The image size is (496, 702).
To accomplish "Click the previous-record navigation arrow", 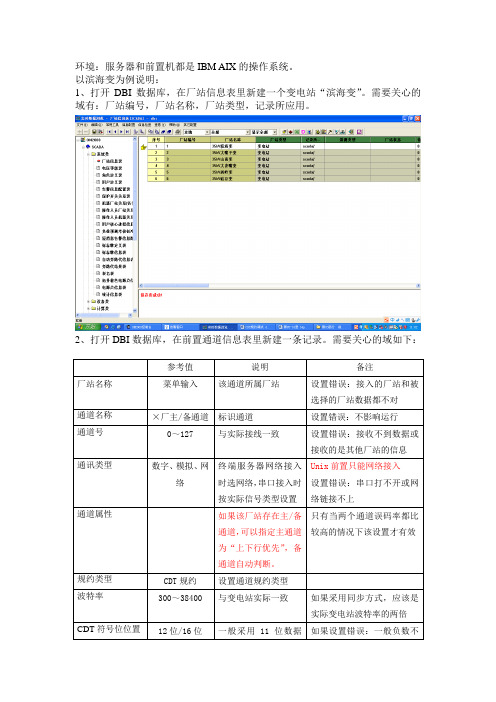I will pos(115,132).
